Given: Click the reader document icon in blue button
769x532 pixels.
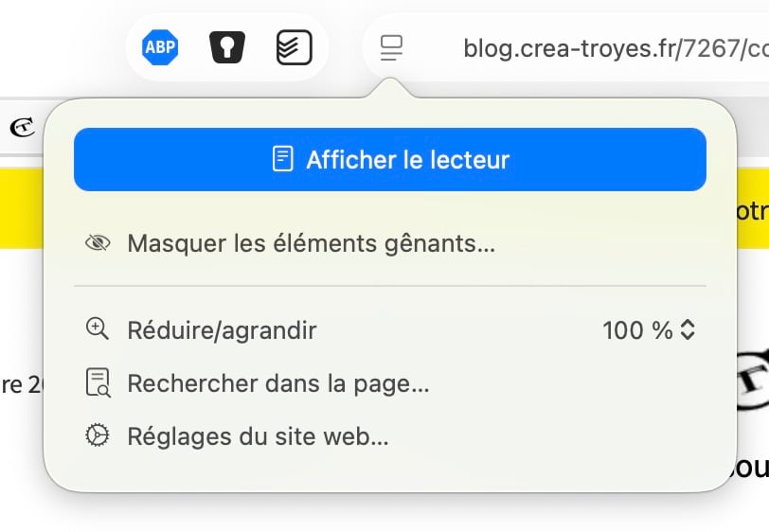Looking at the screenshot, I should (x=282, y=159).
